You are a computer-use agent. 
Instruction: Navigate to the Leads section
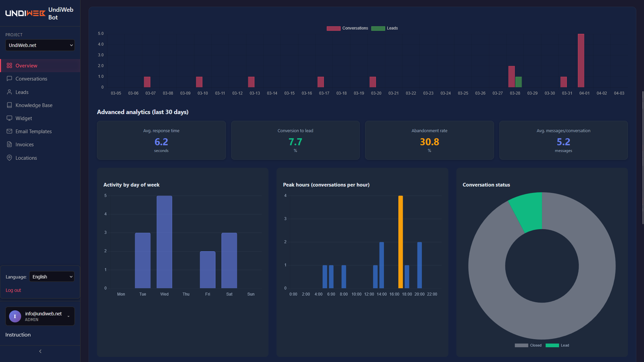click(22, 92)
